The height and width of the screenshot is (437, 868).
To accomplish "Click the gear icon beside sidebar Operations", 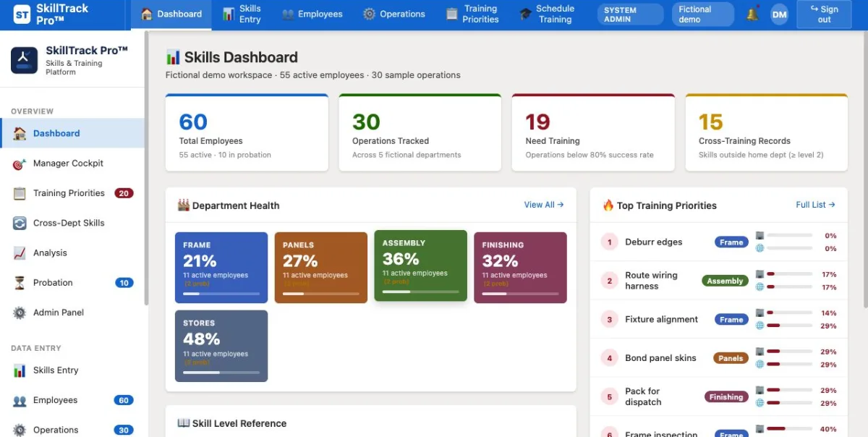I will 20,430.
